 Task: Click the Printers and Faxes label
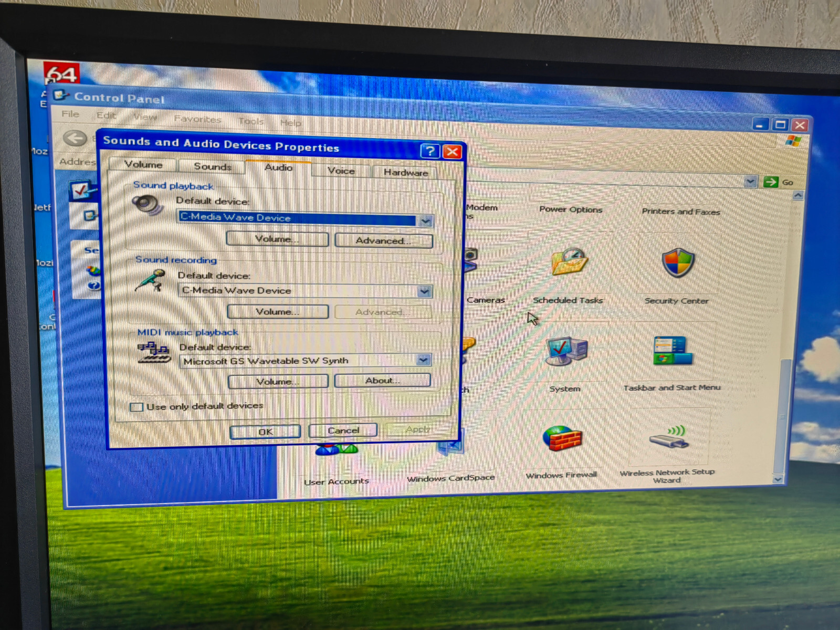[x=681, y=211]
